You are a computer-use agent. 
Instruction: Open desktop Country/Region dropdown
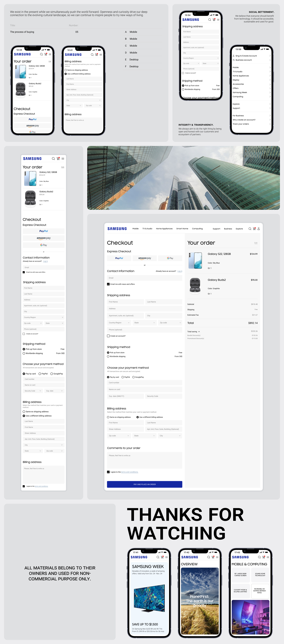119,323
